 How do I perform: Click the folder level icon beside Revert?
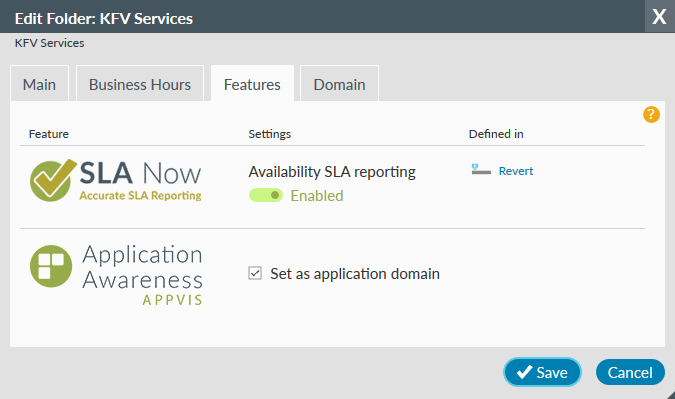pyautogui.click(x=481, y=170)
